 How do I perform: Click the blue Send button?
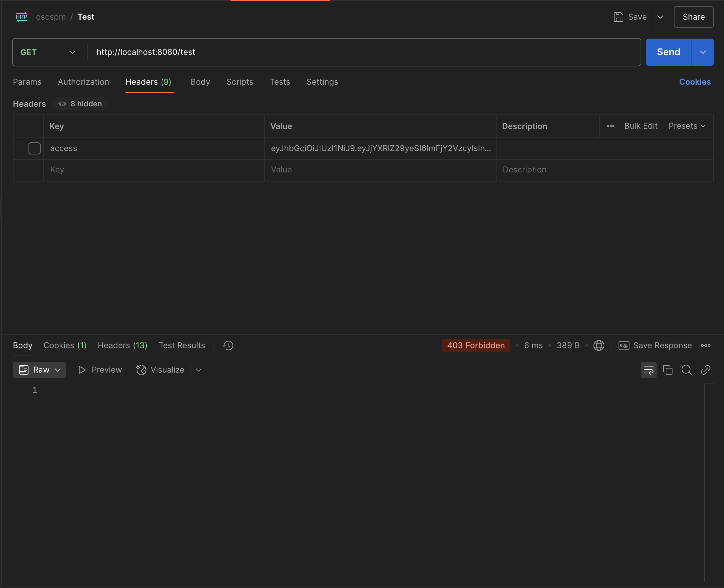[x=668, y=52]
